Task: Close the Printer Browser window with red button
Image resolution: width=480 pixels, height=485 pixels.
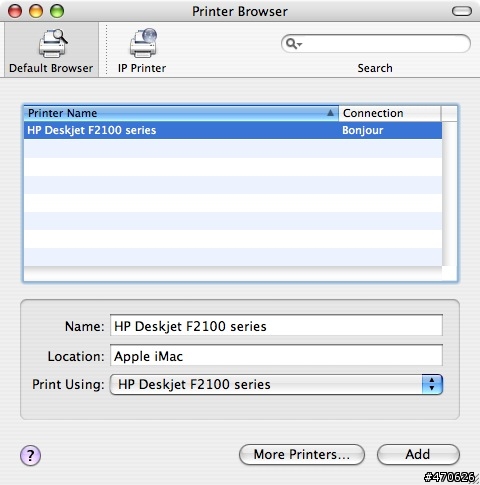Action: click(x=15, y=11)
